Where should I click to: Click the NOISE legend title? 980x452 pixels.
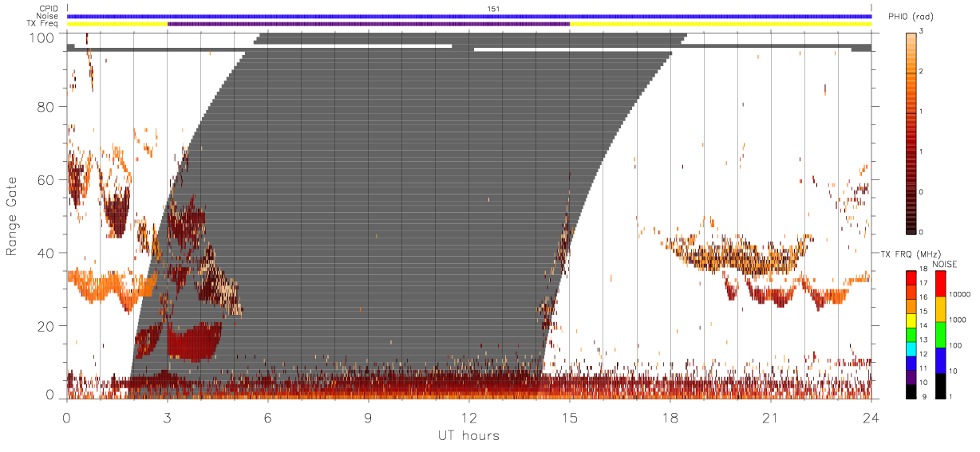[x=945, y=263]
